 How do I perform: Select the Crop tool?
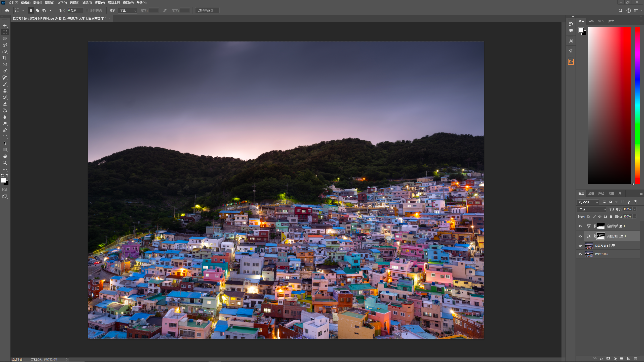(5, 58)
